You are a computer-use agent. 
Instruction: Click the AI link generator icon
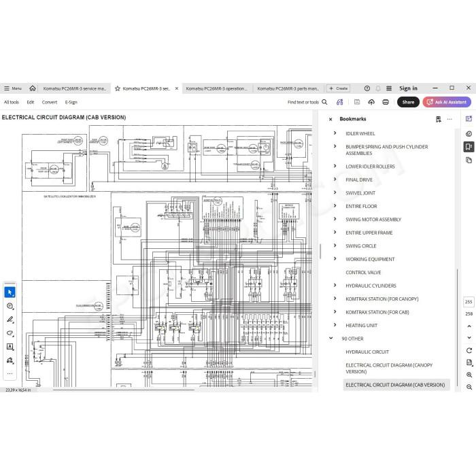click(340, 102)
